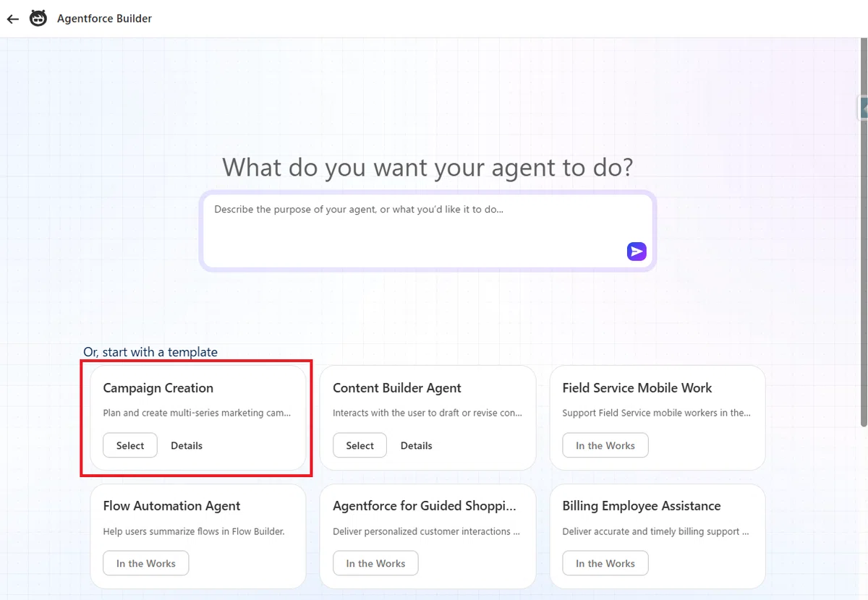
Task: Click the Campaign Creation card title
Action: coord(158,388)
